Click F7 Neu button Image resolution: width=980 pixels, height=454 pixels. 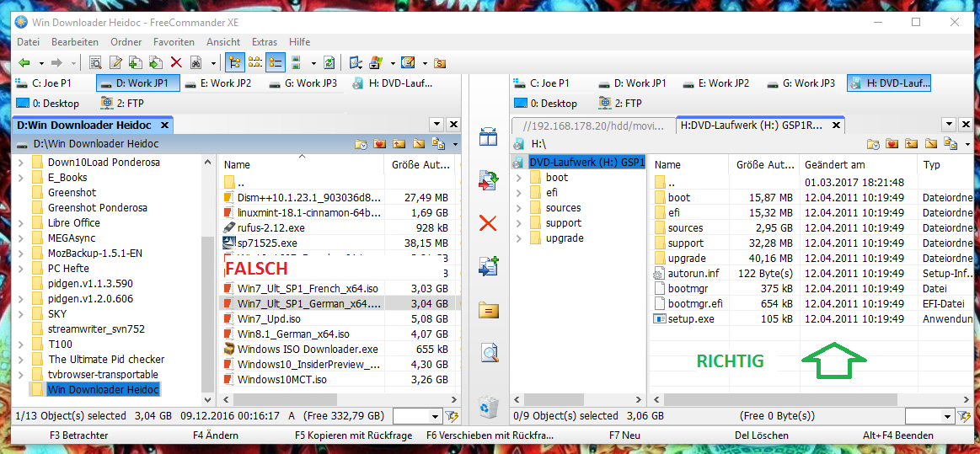(624, 435)
